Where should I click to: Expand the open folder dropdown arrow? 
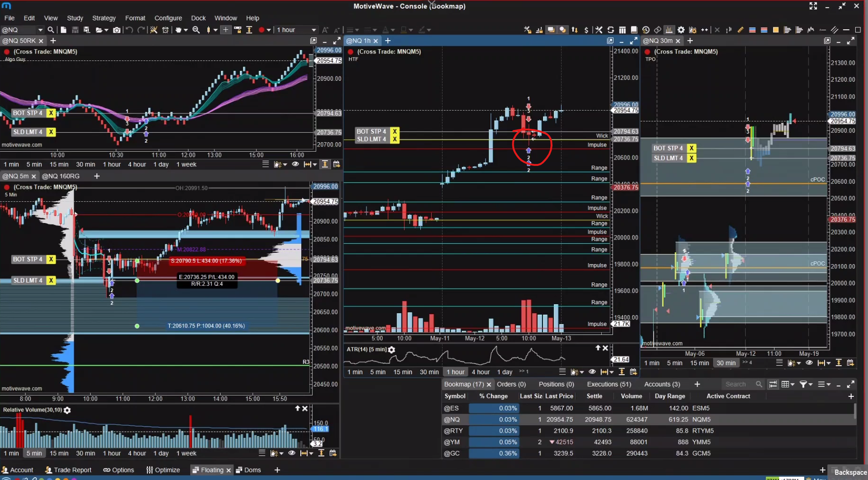106,30
